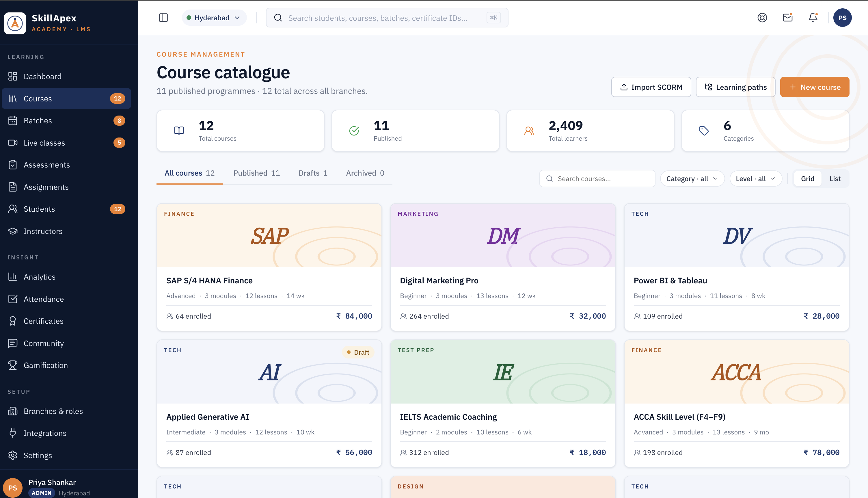Image resolution: width=868 pixels, height=498 pixels.
Task: Click the Analytics bar chart icon
Action: (13, 277)
